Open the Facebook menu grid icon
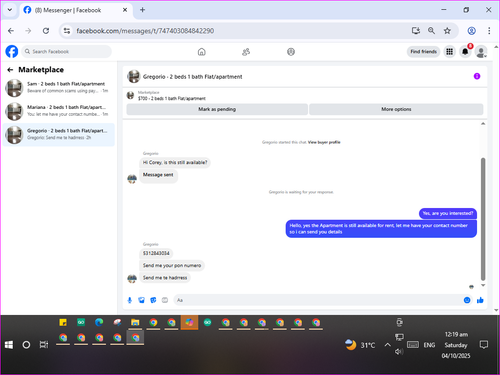This screenshot has width=500, height=375. [450, 52]
